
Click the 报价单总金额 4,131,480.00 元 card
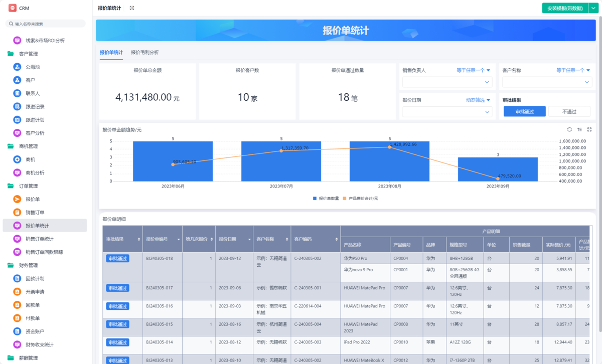[x=147, y=91]
